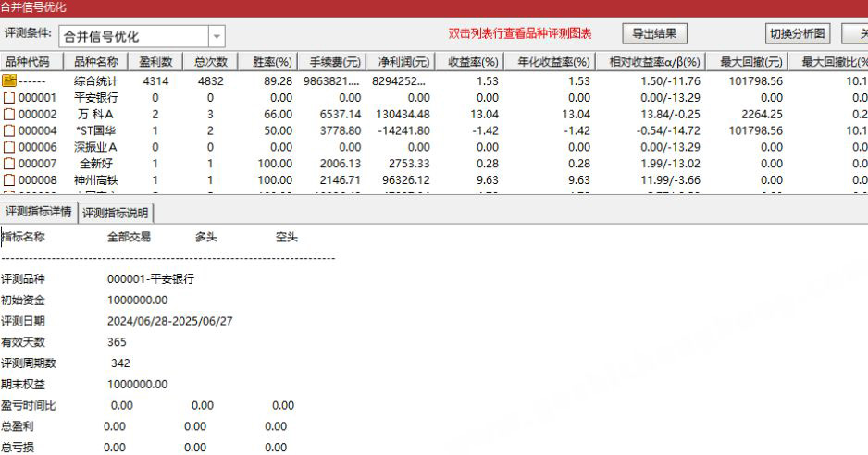Click the row icon beside 000001
The height and width of the screenshot is (455, 868).
click(9, 98)
